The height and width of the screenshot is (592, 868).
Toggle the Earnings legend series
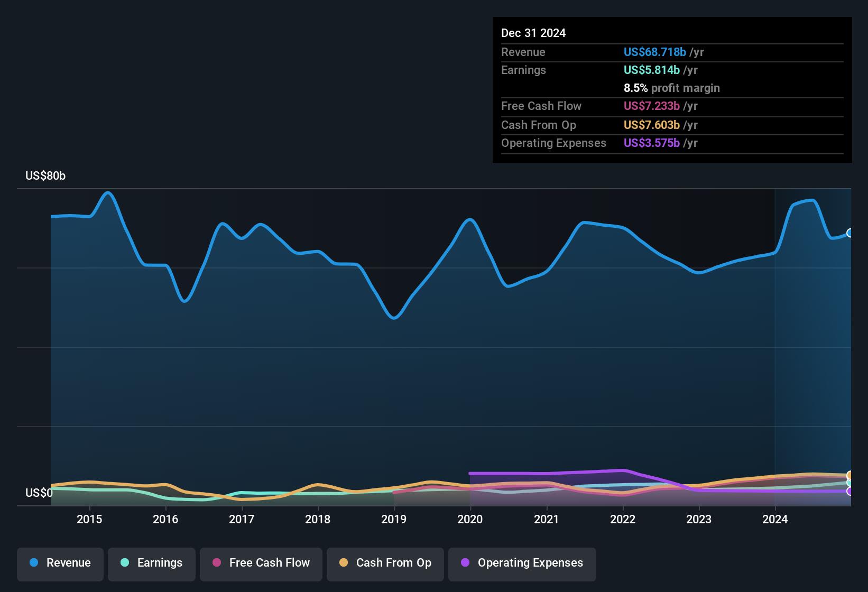pos(152,563)
